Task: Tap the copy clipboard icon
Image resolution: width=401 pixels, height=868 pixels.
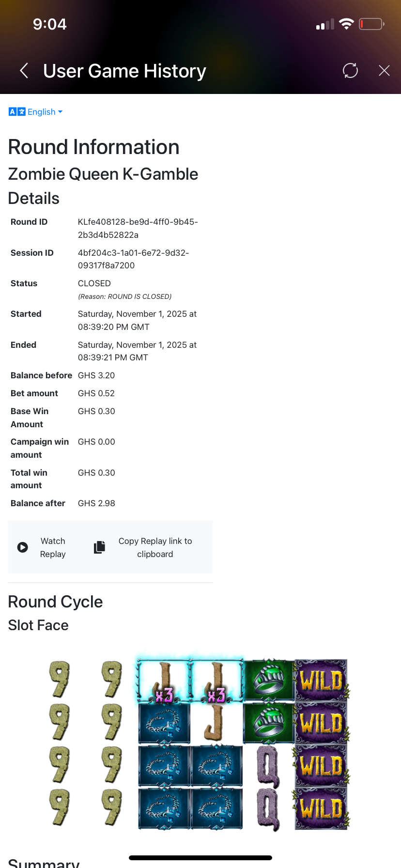Action: point(99,547)
